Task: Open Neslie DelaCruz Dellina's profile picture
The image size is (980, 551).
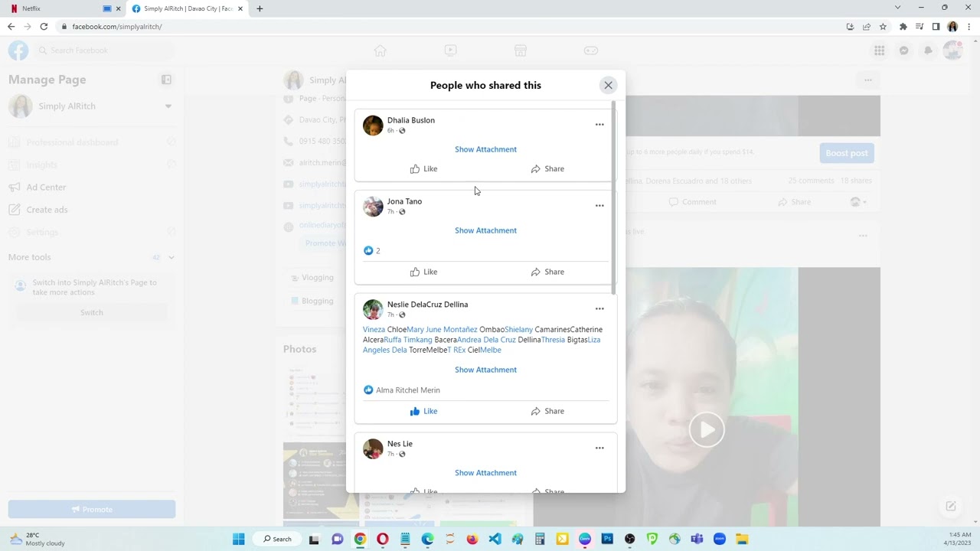Action: click(373, 309)
